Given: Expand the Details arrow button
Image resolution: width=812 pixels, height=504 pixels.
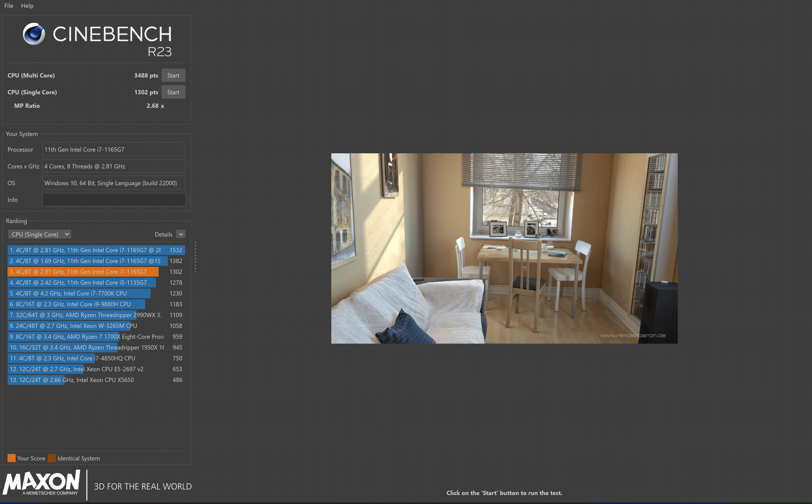Looking at the screenshot, I should point(181,234).
